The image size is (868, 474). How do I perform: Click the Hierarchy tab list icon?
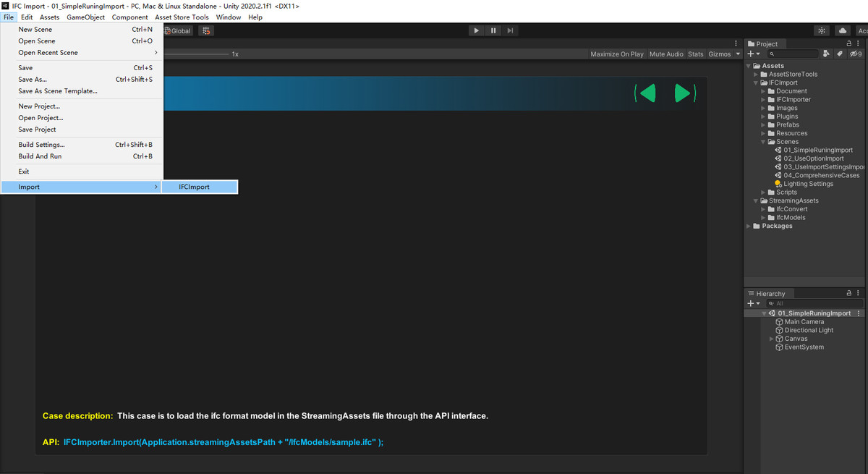point(752,294)
